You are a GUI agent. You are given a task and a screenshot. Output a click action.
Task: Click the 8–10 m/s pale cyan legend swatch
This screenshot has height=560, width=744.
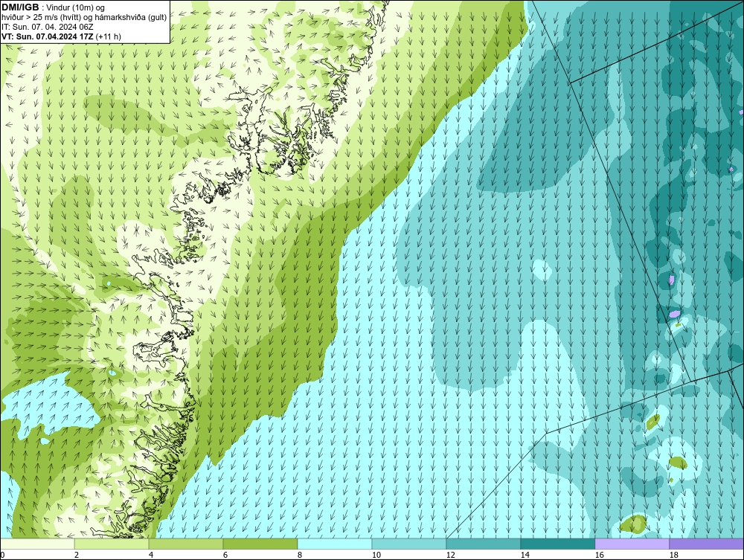click(x=335, y=544)
